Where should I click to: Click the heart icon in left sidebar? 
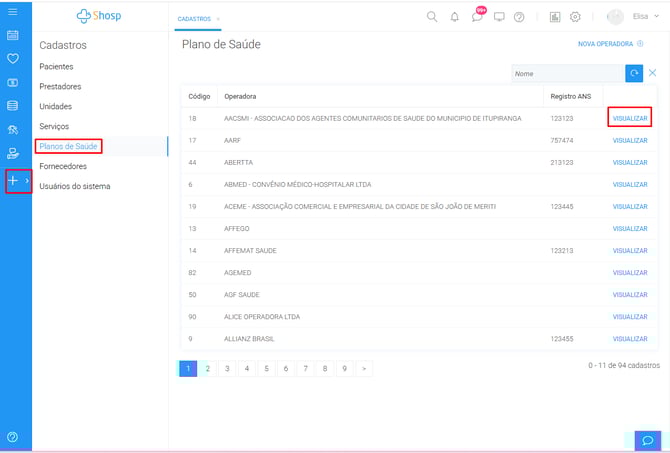pos(13,58)
